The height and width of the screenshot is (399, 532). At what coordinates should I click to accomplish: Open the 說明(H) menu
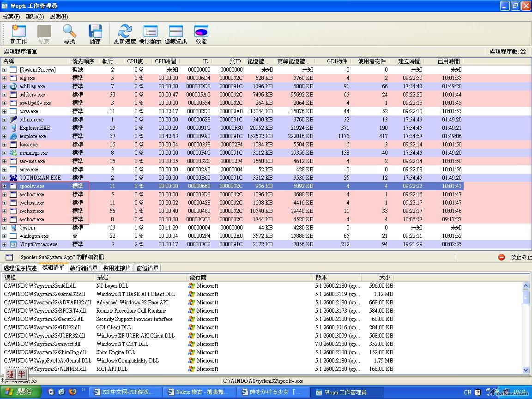click(59, 16)
